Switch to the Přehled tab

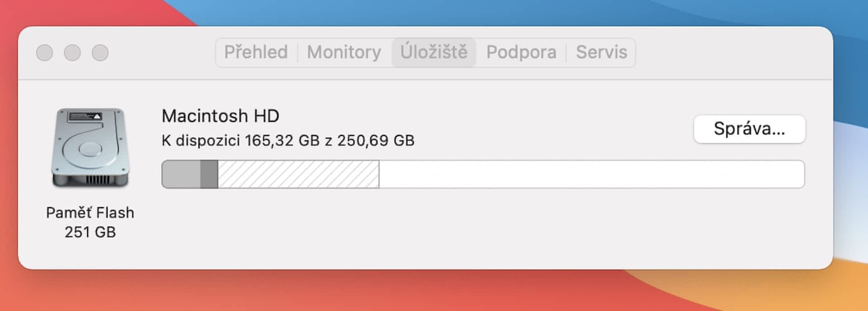coord(256,52)
